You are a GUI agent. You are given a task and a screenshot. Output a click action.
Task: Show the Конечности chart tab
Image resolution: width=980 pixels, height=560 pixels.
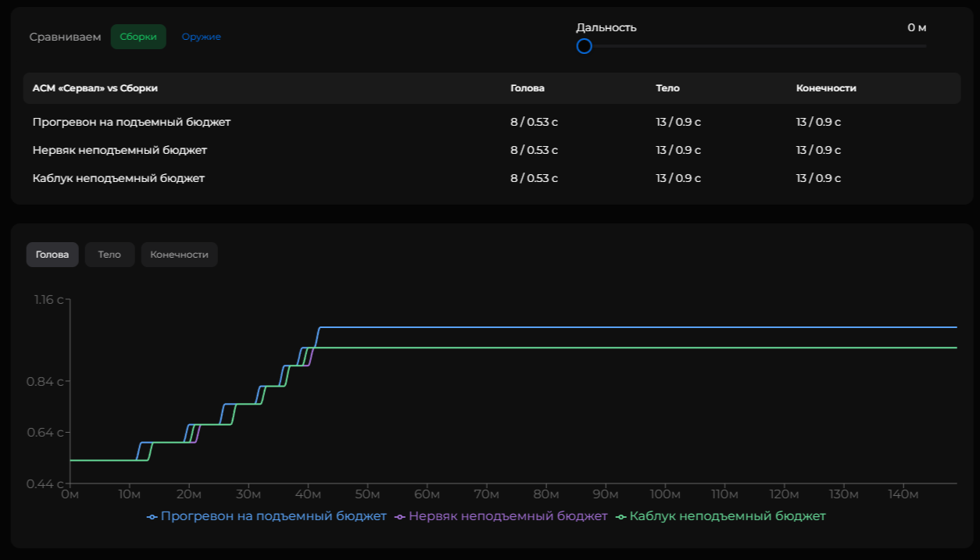tap(179, 255)
